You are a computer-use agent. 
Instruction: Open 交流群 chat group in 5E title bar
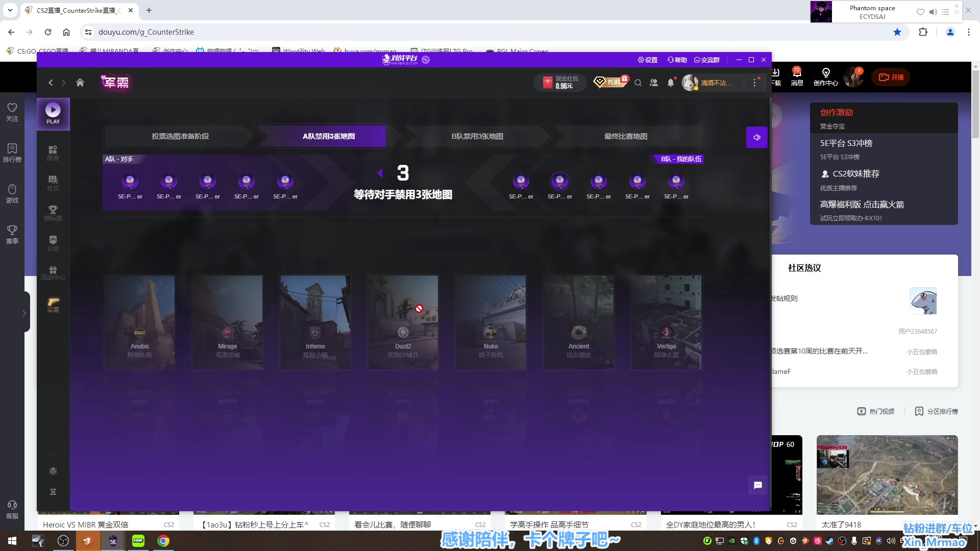point(707,60)
